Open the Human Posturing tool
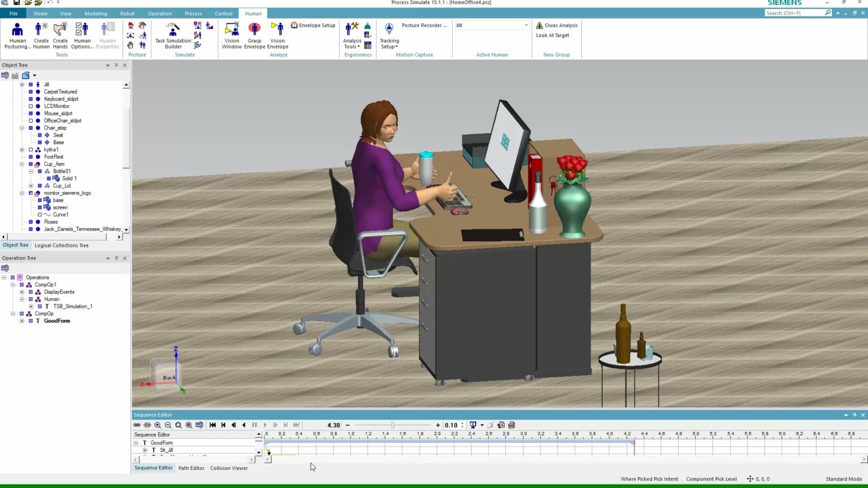 click(17, 34)
